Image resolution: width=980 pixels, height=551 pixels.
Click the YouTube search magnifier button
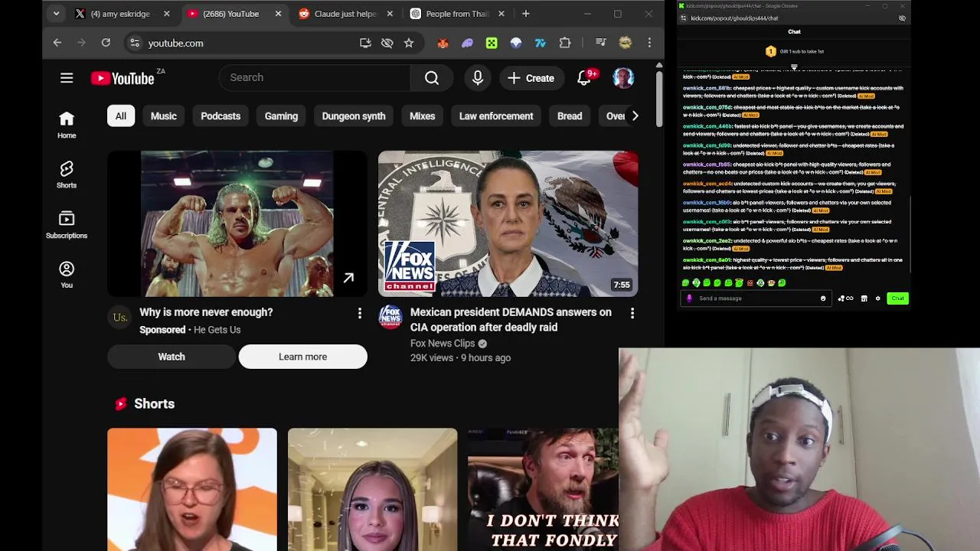[x=432, y=77]
